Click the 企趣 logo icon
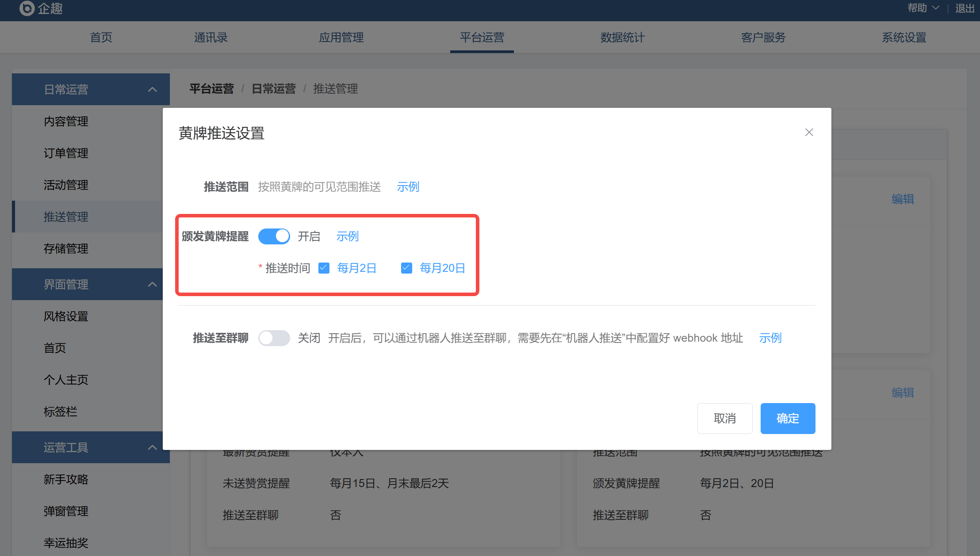The height and width of the screenshot is (556, 980). (x=27, y=8)
